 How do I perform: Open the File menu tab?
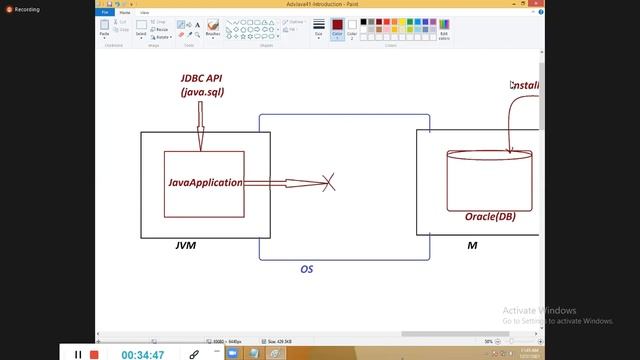(105, 12)
